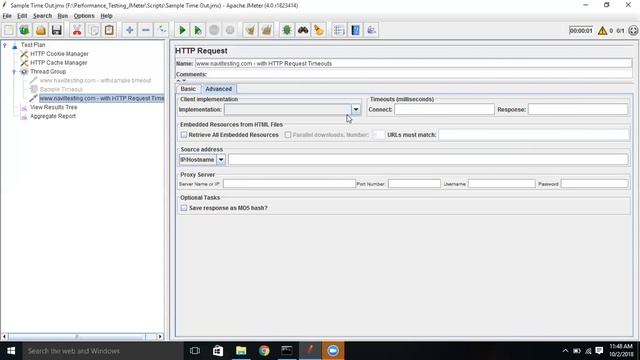
Task: Open the Help book toolbar icon
Action: pyautogui.click(x=356, y=30)
